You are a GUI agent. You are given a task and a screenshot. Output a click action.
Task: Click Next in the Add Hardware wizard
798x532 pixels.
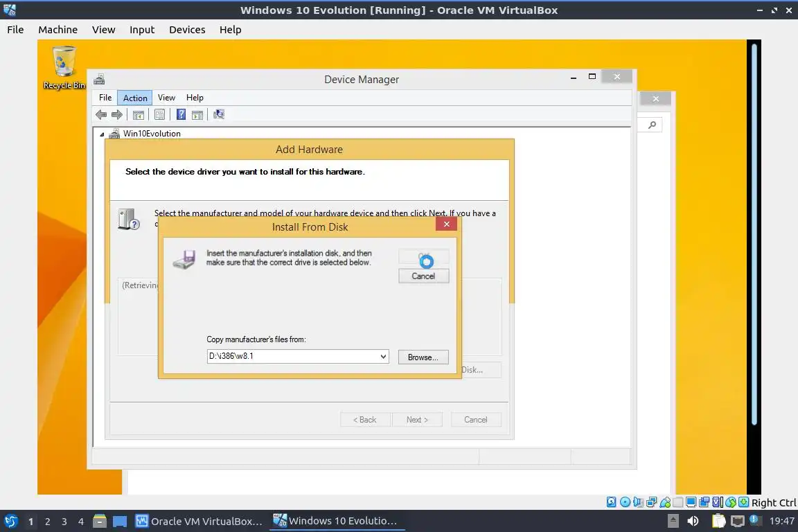coord(417,420)
